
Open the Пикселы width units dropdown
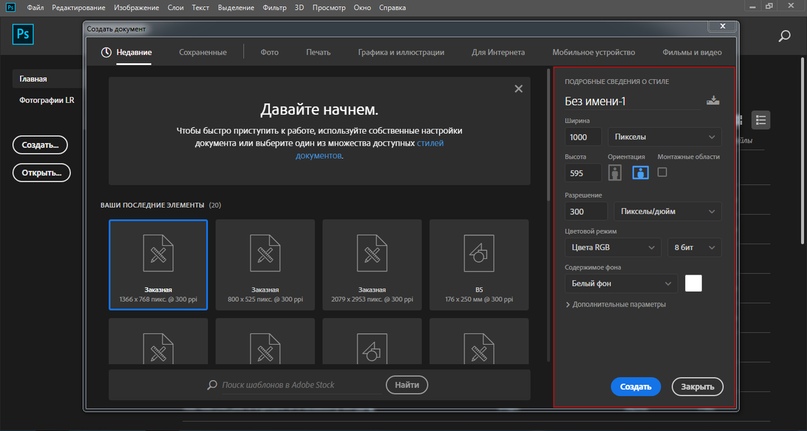point(664,137)
